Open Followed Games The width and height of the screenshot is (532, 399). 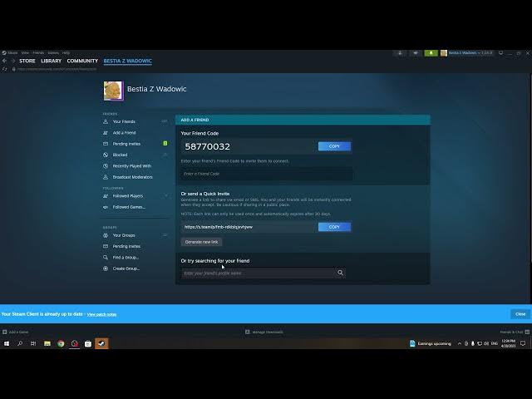(x=129, y=207)
